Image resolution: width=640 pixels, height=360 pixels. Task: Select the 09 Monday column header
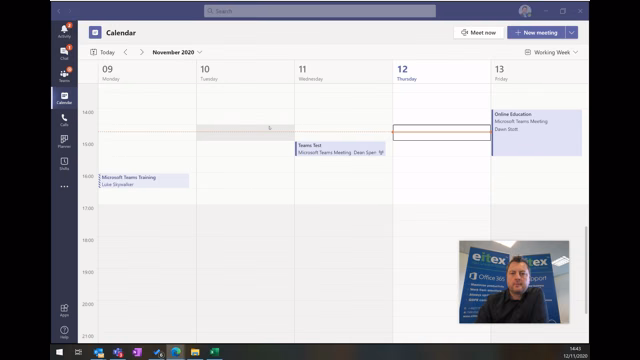147,73
